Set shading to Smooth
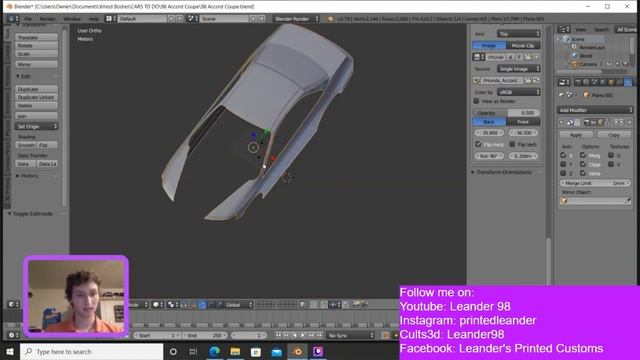 [x=26, y=145]
